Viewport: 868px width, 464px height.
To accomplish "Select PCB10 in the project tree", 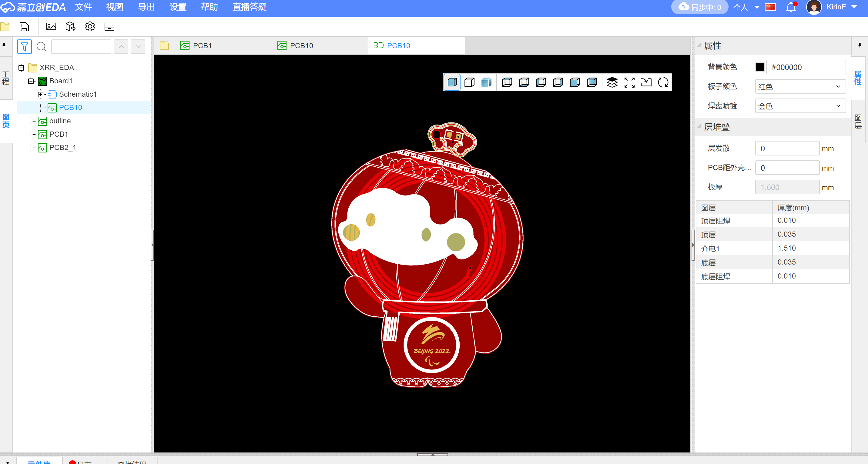I will 70,107.
